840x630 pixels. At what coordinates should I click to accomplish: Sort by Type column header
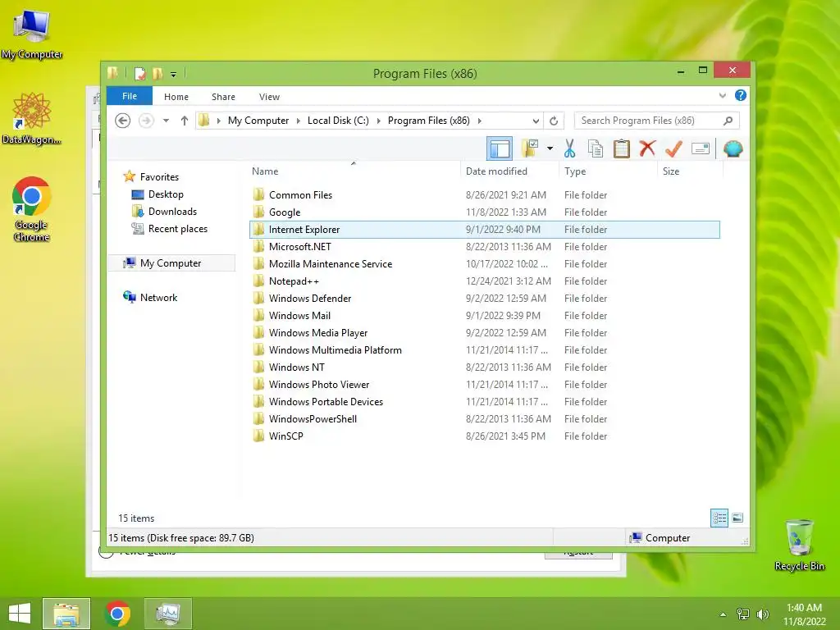point(575,171)
